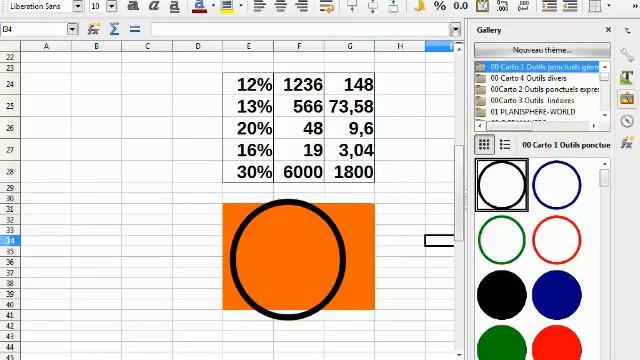
Task: Center cell contents horizontally
Action: [x=281, y=6]
